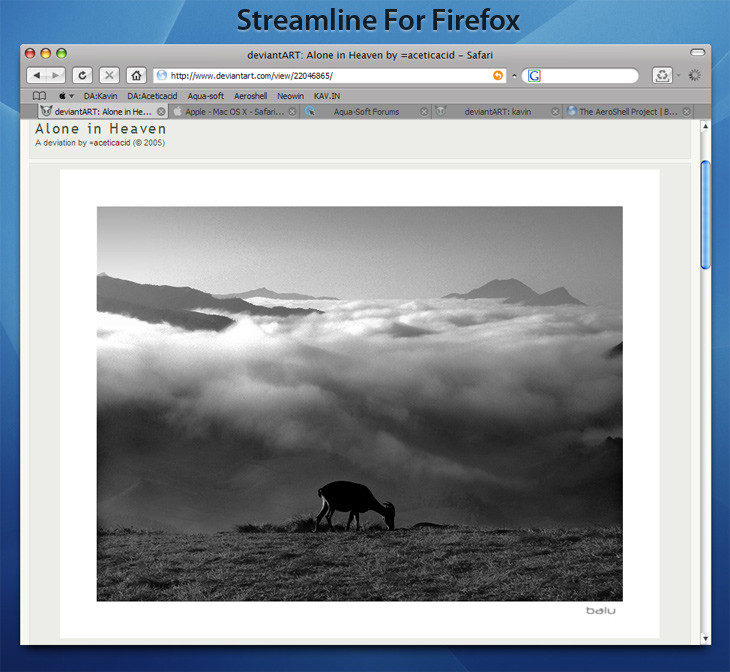The width and height of the screenshot is (730, 672).
Task: Close The AeroShell Project tab
Action: tap(686, 112)
